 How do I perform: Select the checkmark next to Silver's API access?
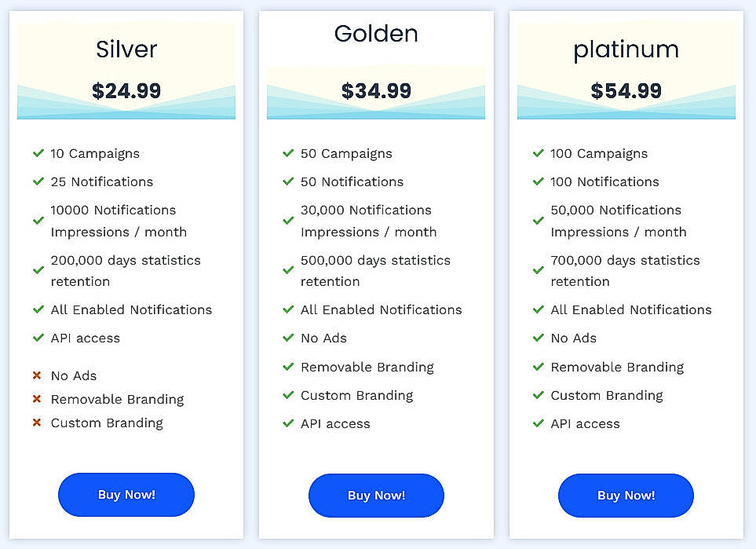pyautogui.click(x=38, y=339)
